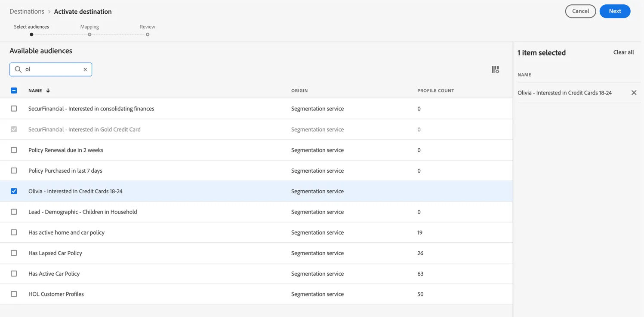Toggle the select-all header checkbox
Viewport: 644px width, 317px height.
pos(14,91)
